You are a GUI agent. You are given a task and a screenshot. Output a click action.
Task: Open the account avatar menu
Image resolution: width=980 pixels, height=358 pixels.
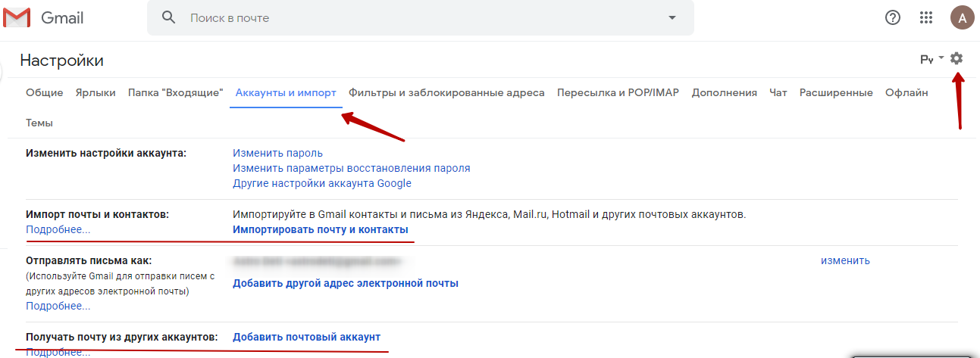[962, 18]
